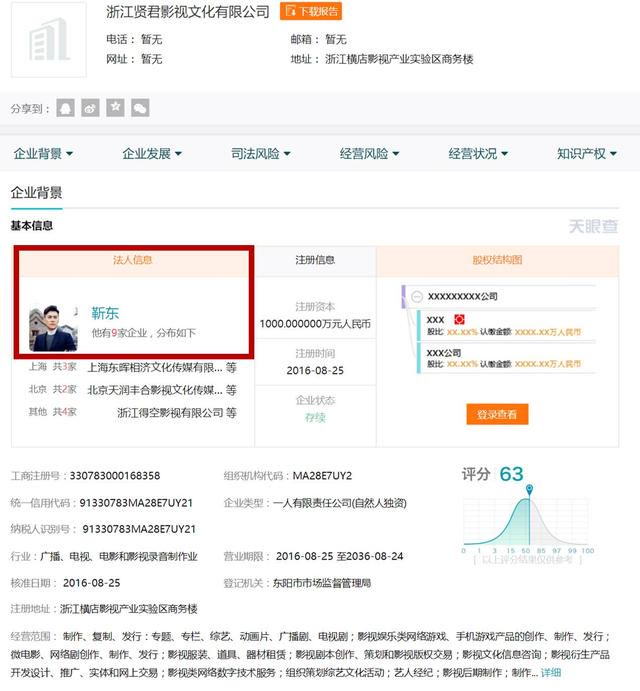Switch to the 股权结构图 tab header
Screen dimensions: 640x691
(497, 260)
